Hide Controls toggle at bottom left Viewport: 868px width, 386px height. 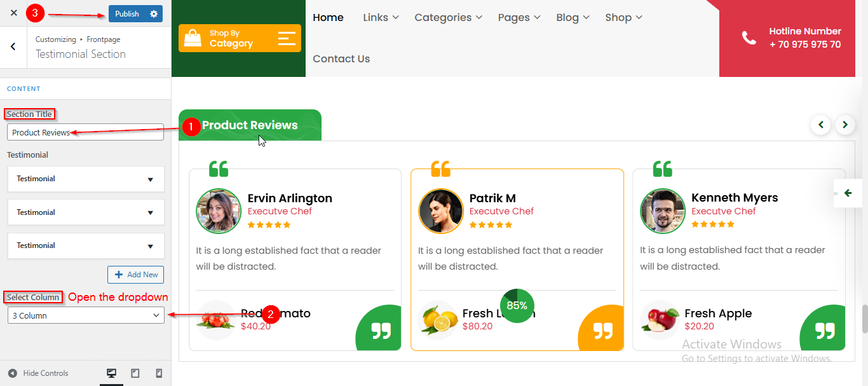tap(38, 373)
